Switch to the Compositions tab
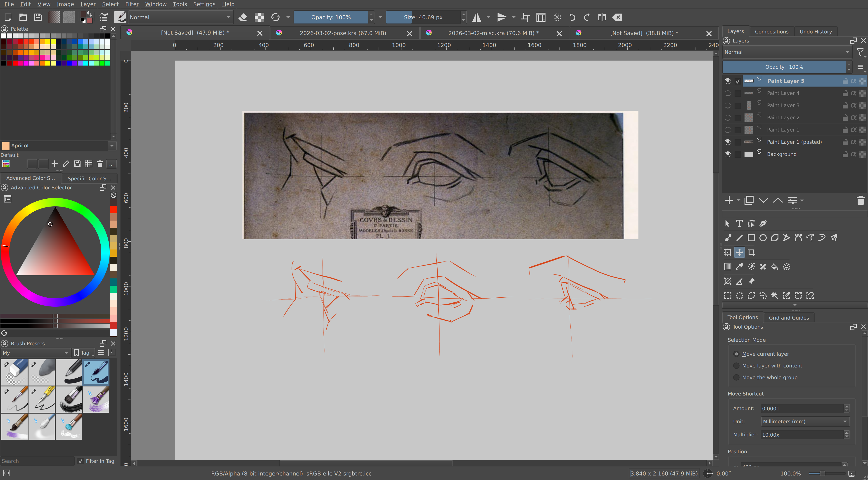868x480 pixels. click(772, 32)
